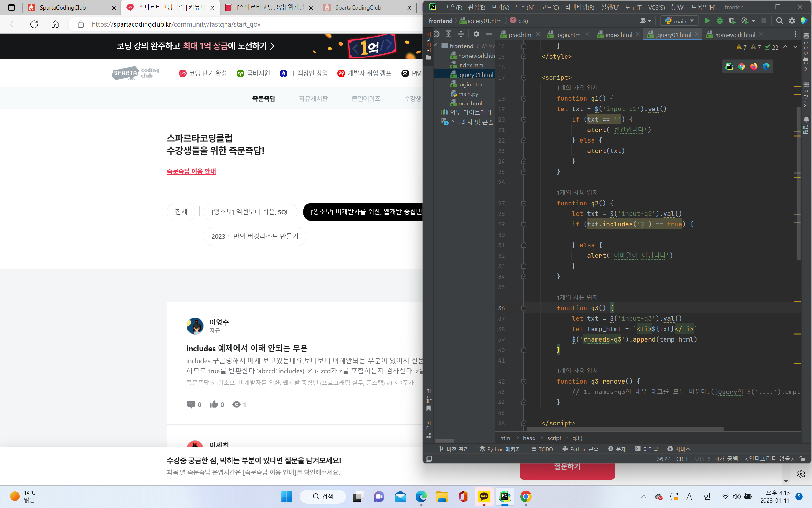Select the 자유게시판 community tab
Image resolution: width=812 pixels, height=508 pixels.
[x=313, y=98]
